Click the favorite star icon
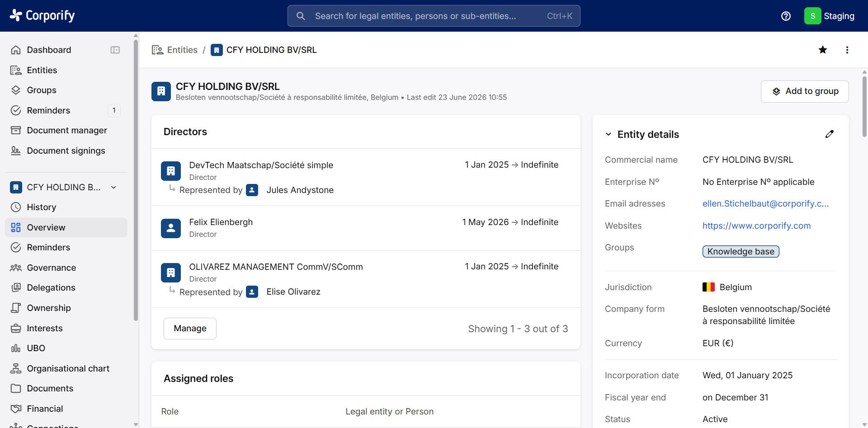Viewport: 868px width, 428px height. coord(823,50)
